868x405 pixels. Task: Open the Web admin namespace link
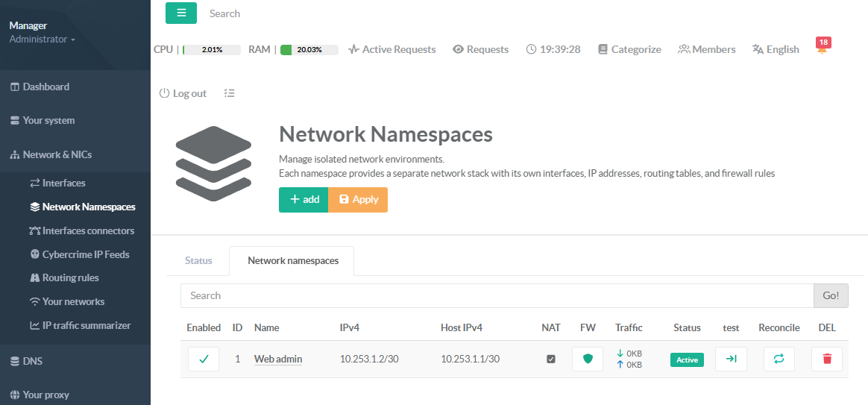coord(278,360)
